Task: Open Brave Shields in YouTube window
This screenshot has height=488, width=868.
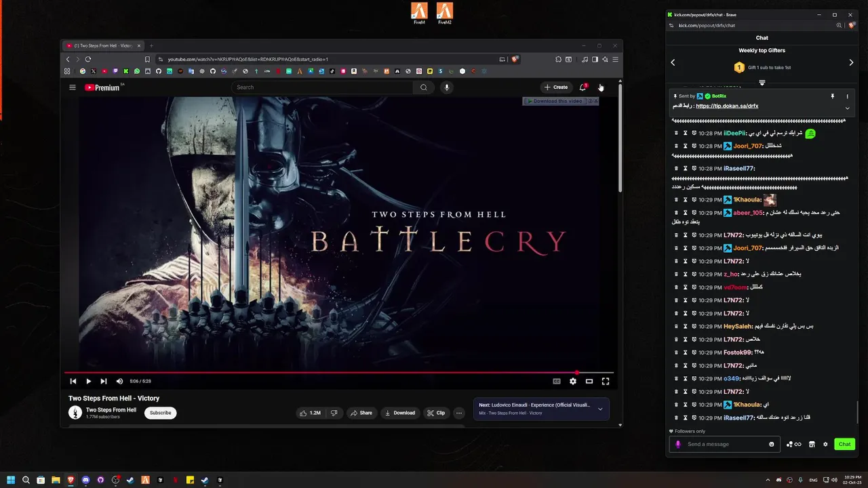Action: pyautogui.click(x=515, y=60)
